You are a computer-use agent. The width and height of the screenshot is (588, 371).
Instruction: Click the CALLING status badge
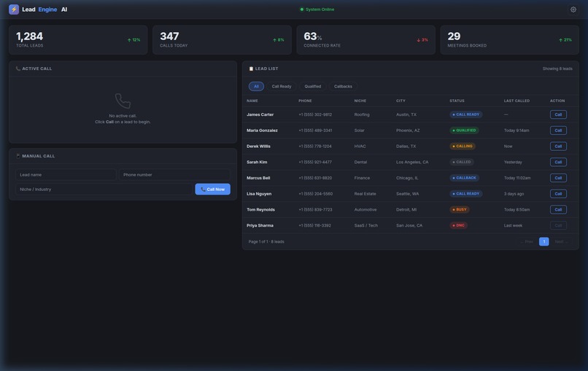click(463, 147)
